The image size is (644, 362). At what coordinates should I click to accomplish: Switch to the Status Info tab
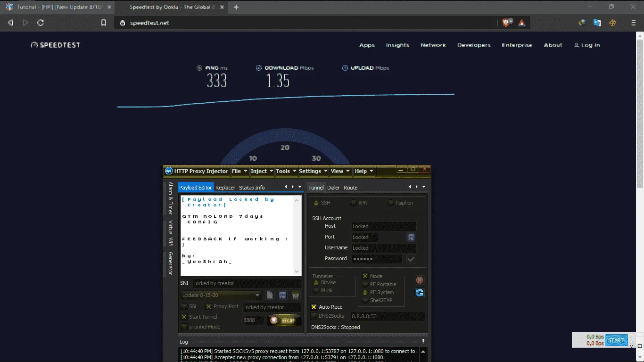click(252, 188)
